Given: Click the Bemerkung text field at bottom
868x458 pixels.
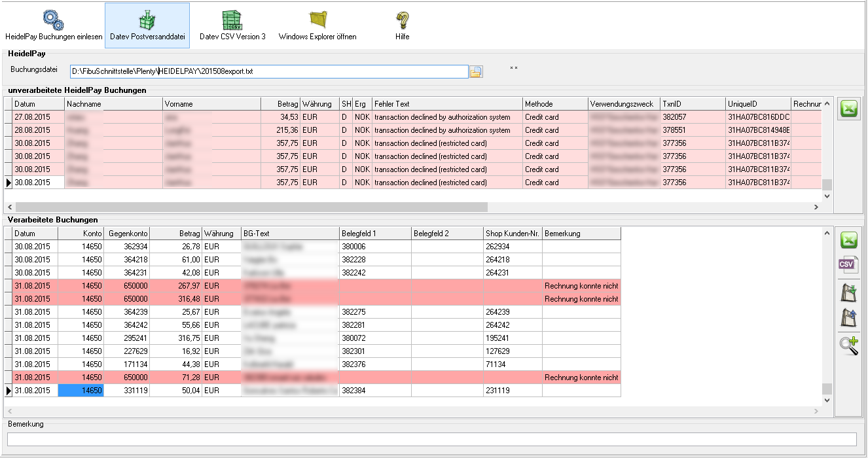Looking at the screenshot, I should [431, 439].
